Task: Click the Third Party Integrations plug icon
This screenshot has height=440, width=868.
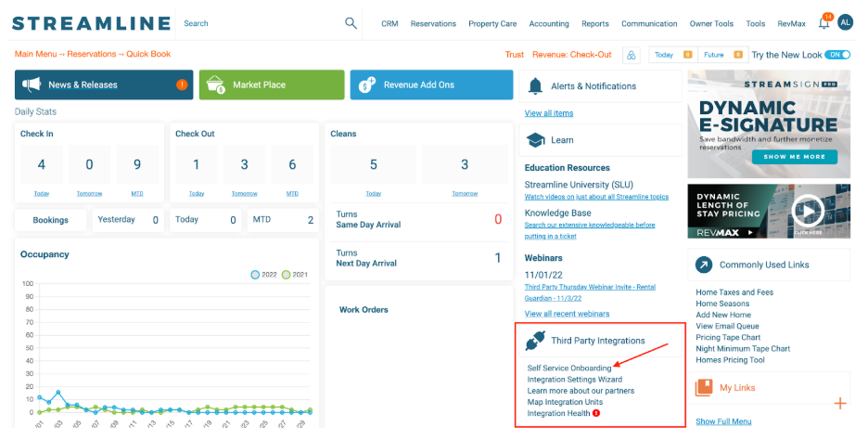Action: (535, 341)
